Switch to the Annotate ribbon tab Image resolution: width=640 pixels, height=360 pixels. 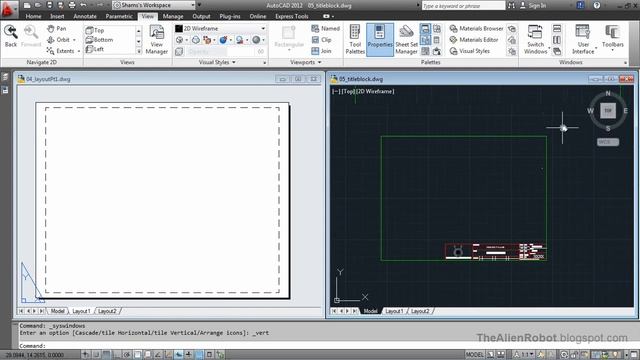tap(85, 16)
